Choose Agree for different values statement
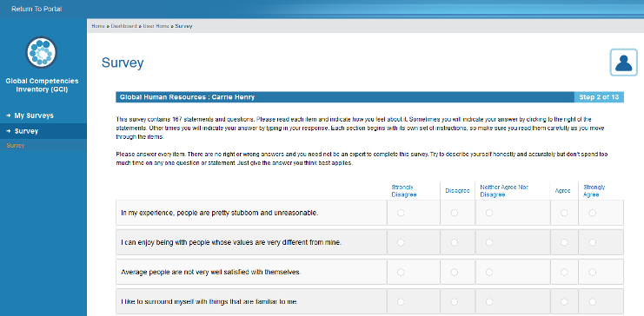The height and width of the screenshot is (316, 644). pyautogui.click(x=564, y=242)
